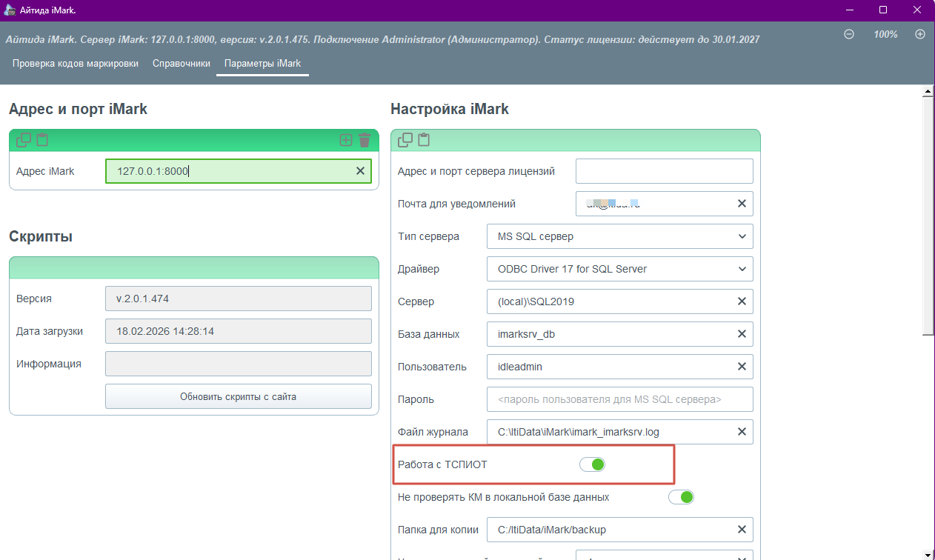
Task: Delete the iMark address with the trash icon
Action: tap(364, 140)
